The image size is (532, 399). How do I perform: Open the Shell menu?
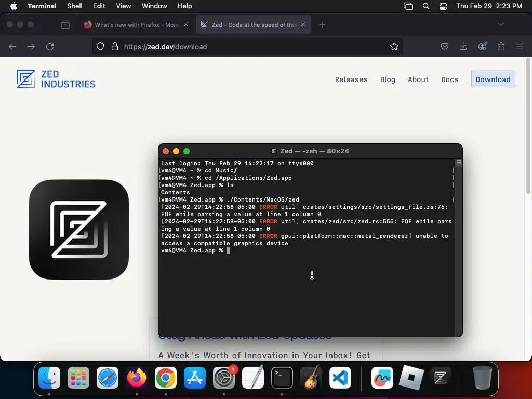tap(75, 6)
